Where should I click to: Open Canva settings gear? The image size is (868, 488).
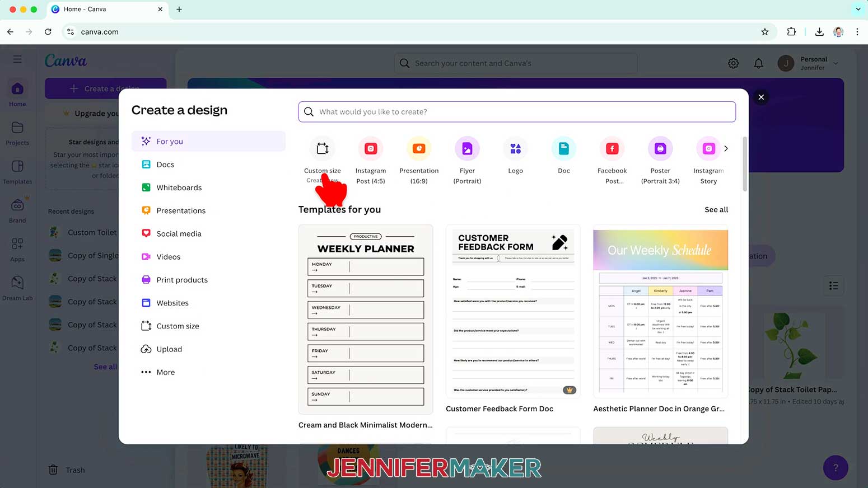(x=733, y=63)
